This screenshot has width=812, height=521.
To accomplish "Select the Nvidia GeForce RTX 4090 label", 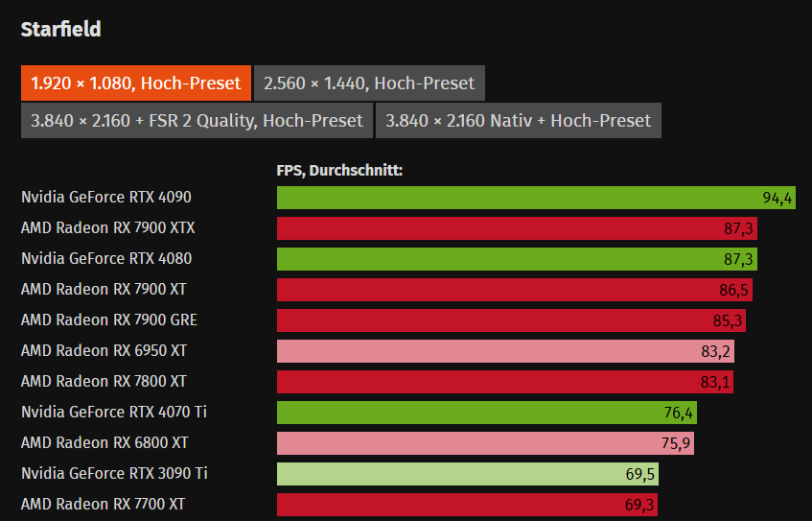I will tap(106, 197).
